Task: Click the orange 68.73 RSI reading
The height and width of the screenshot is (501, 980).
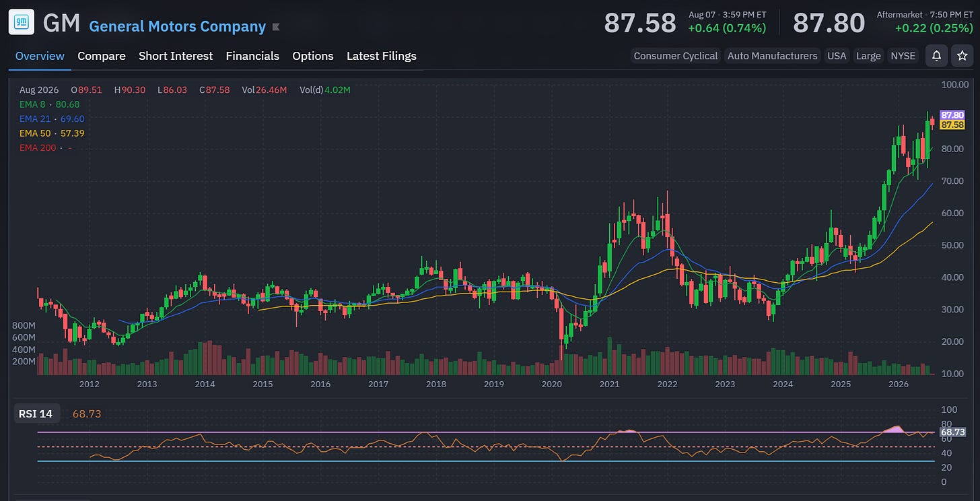Action: click(x=87, y=413)
